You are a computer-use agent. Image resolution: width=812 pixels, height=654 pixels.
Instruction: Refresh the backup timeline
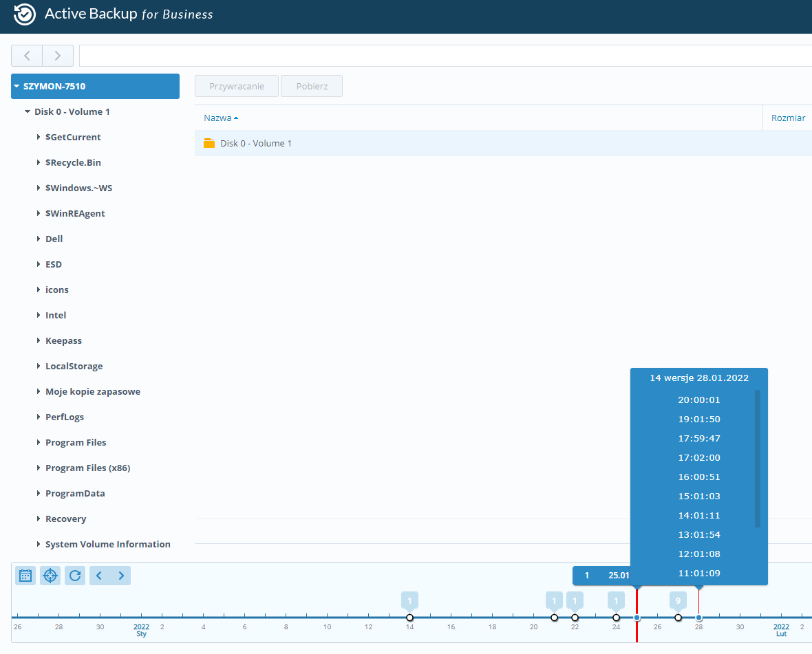pyautogui.click(x=75, y=576)
